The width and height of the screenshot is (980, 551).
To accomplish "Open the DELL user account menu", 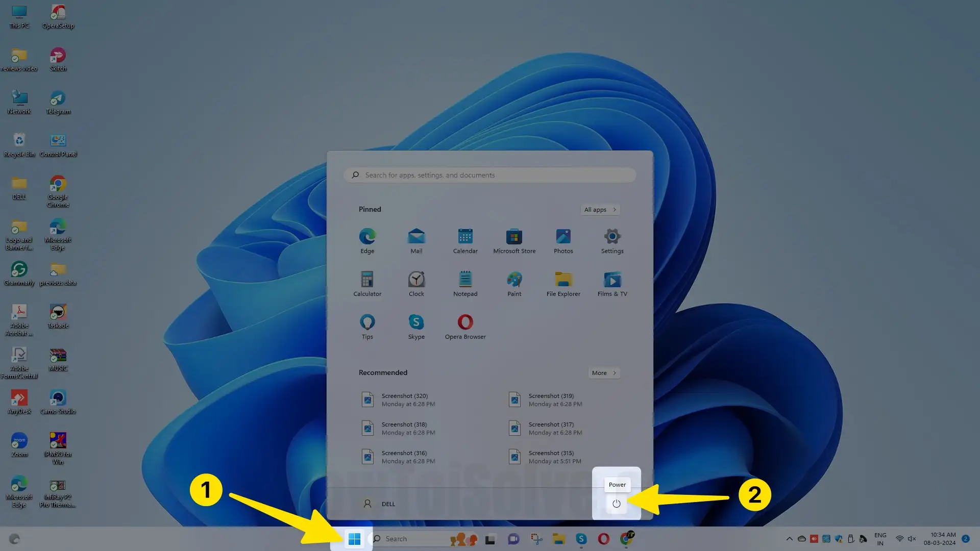I will (x=379, y=504).
